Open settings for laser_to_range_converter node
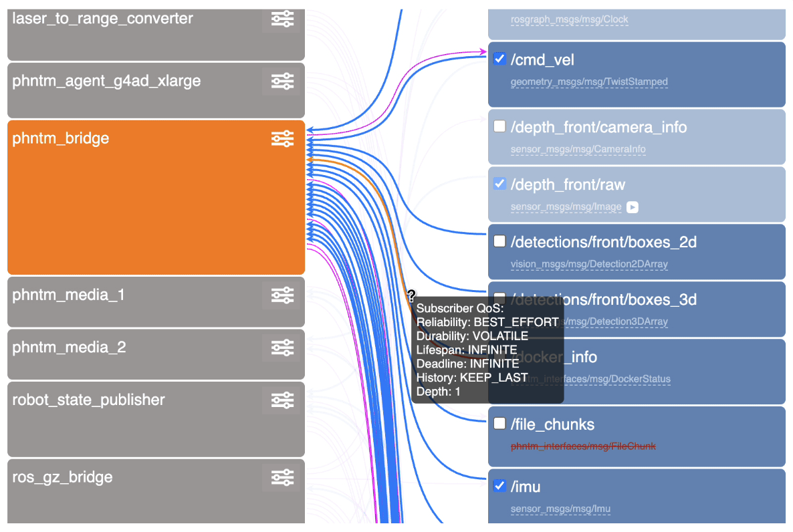The image size is (793, 532). (281, 18)
